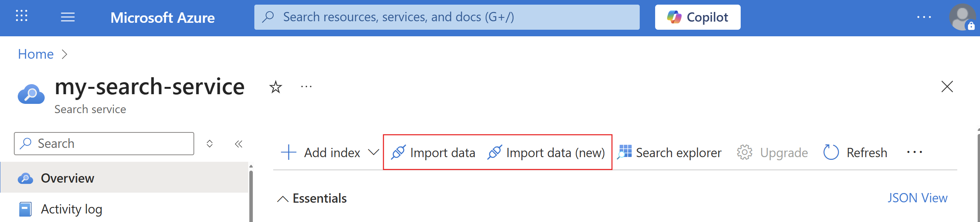980x222 pixels.
Task: Open JSON View link
Action: [917, 198]
